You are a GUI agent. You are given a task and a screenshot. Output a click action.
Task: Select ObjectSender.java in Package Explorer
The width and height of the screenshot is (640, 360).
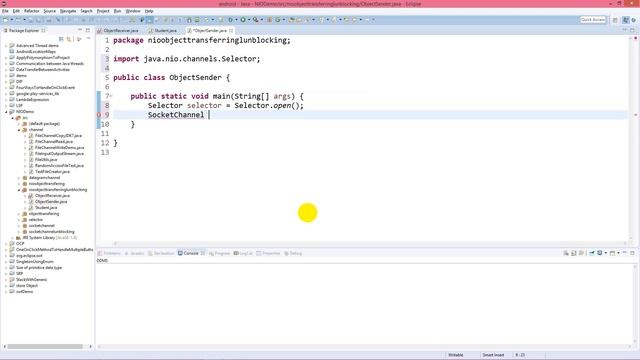51,202
